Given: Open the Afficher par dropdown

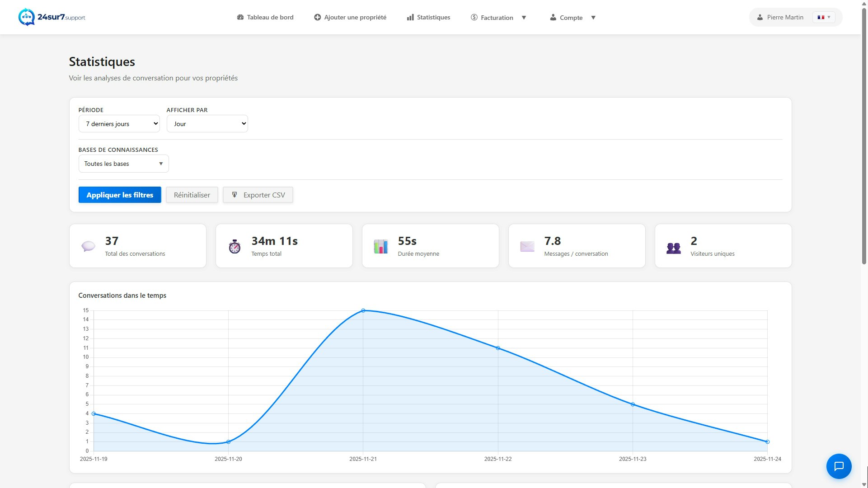Looking at the screenshot, I should coord(207,124).
